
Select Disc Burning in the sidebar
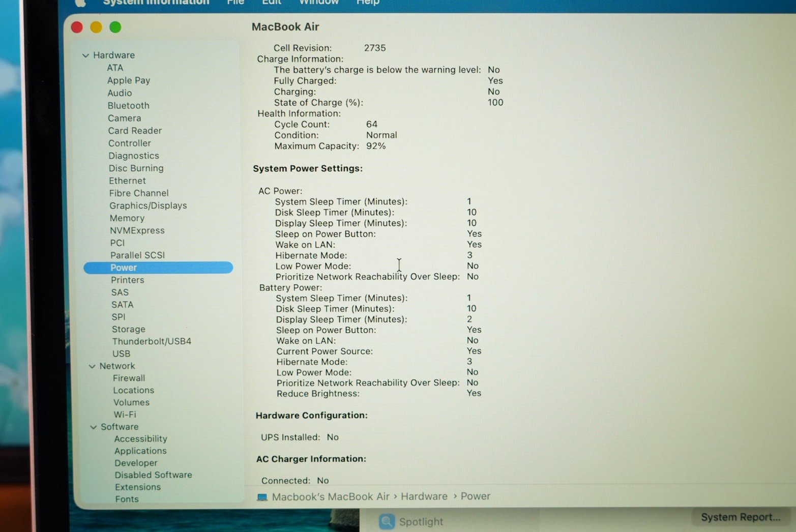pyautogui.click(x=136, y=168)
